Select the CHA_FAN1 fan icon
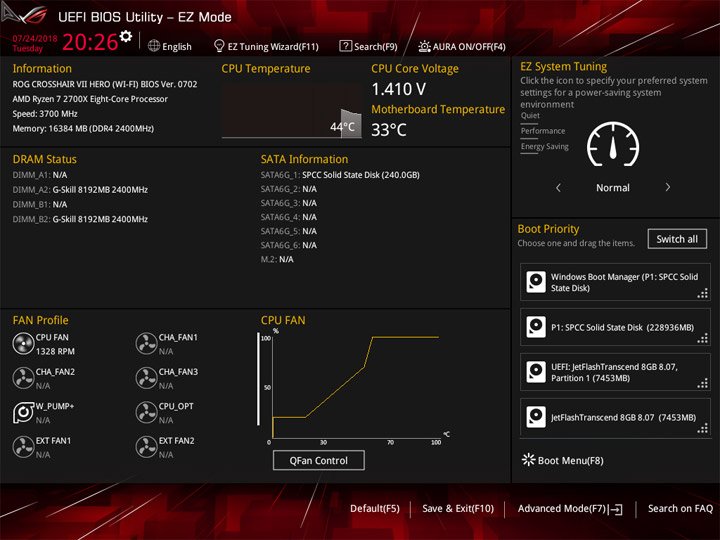Viewport: 720px width, 540px height. click(x=146, y=343)
